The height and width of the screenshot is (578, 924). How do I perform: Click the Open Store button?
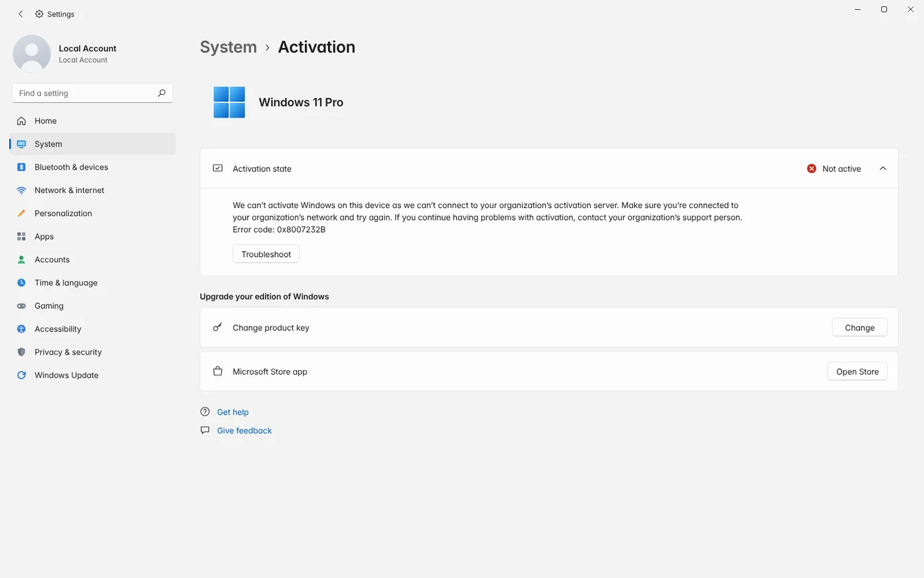click(857, 371)
